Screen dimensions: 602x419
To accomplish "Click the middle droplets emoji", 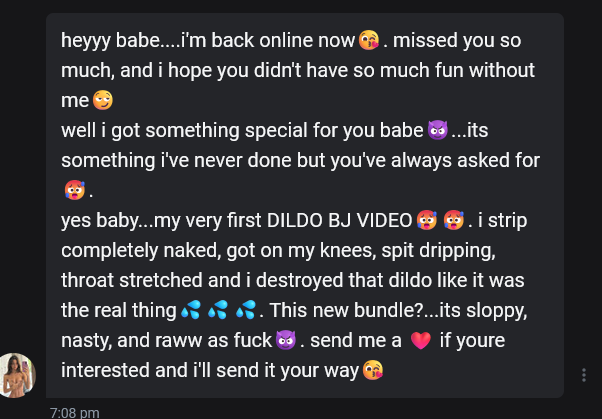I will (218, 310).
